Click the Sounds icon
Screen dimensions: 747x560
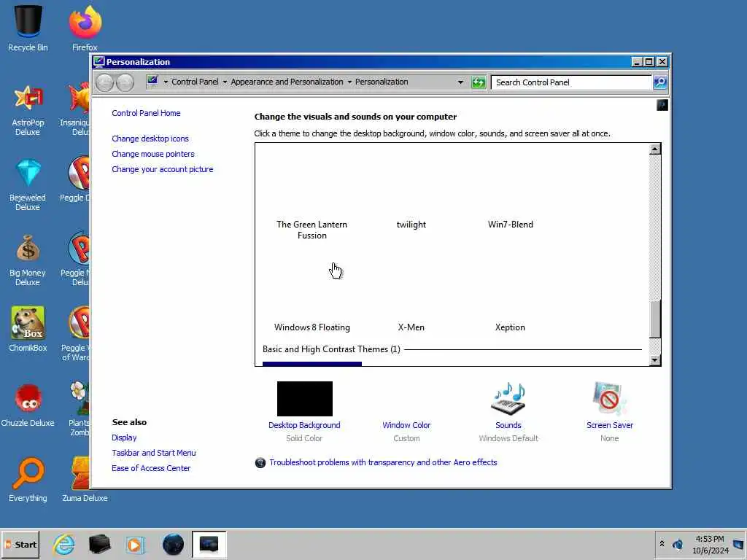pos(508,399)
